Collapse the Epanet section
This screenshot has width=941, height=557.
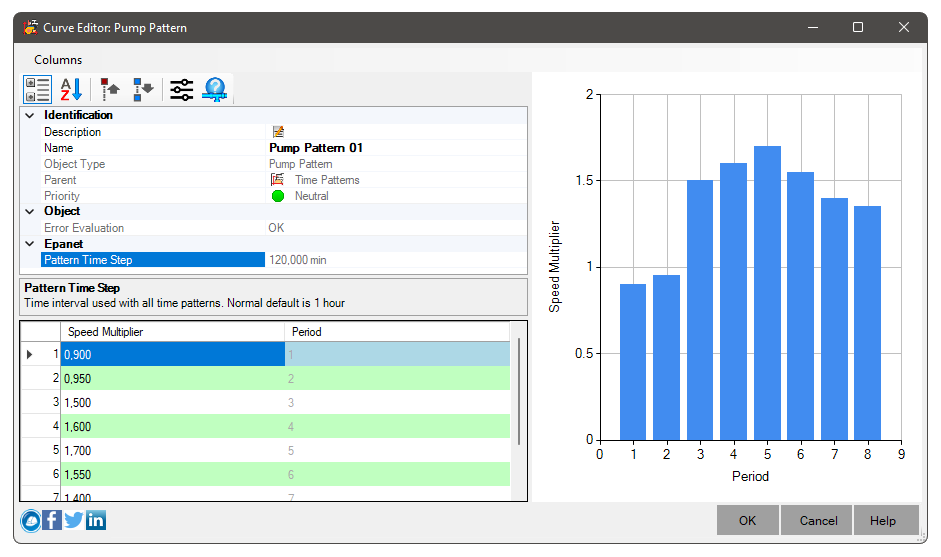(x=30, y=244)
